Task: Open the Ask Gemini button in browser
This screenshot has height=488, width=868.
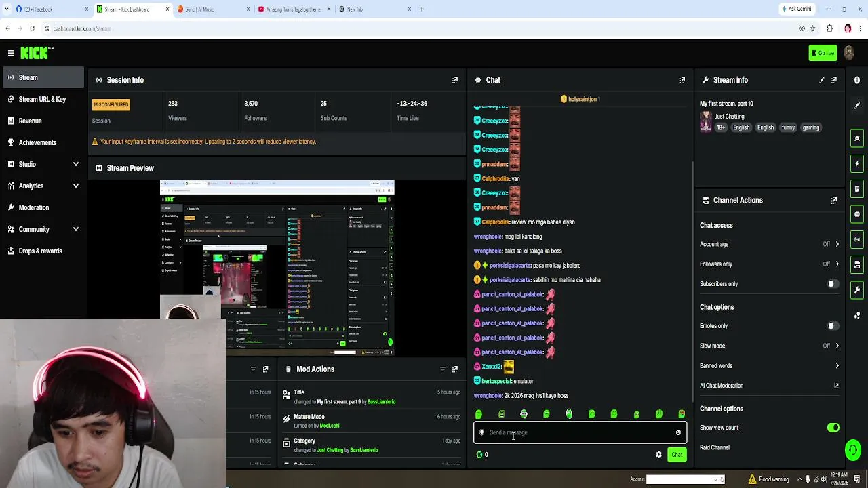Action: [797, 9]
